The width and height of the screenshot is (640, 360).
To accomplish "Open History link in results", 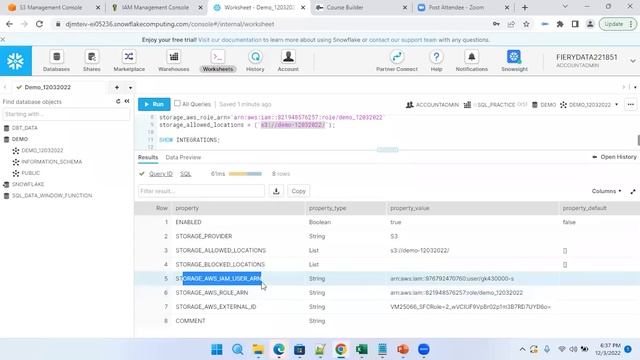I will (x=614, y=157).
